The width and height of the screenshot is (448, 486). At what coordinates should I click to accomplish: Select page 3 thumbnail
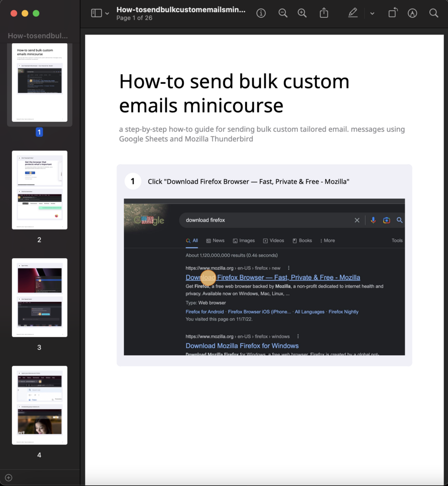40,297
